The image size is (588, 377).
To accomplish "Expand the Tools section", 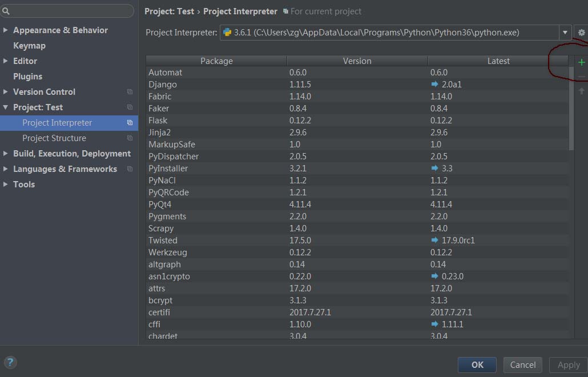I will pos(5,184).
